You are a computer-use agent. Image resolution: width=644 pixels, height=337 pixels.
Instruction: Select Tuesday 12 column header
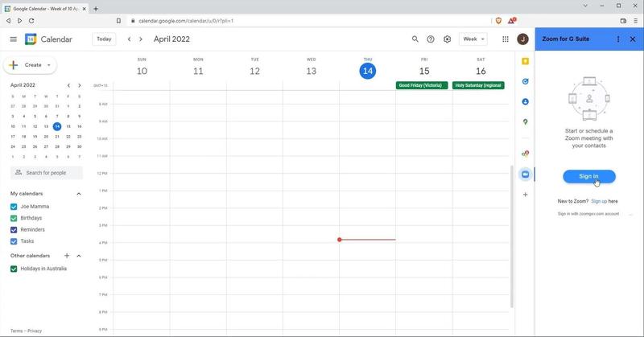point(254,68)
